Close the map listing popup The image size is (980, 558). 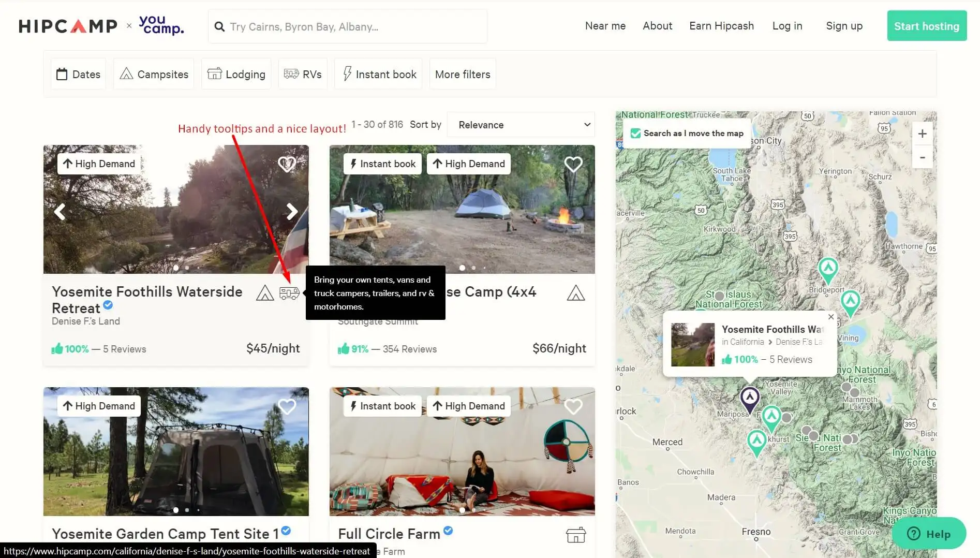(x=831, y=317)
